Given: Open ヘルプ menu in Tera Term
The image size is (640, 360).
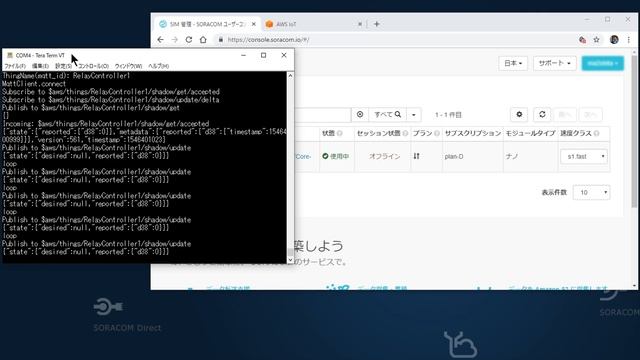Looking at the screenshot, I should 158,66.
